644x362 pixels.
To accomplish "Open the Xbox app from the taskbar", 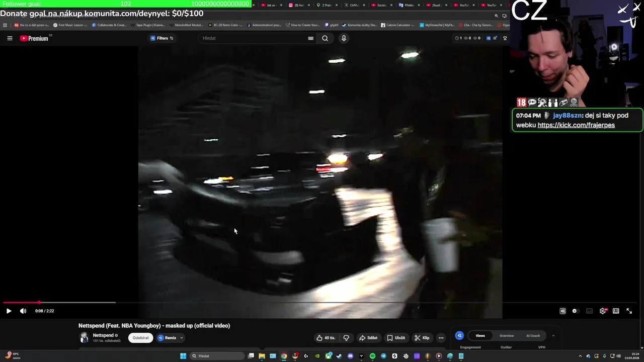I will pos(328,356).
